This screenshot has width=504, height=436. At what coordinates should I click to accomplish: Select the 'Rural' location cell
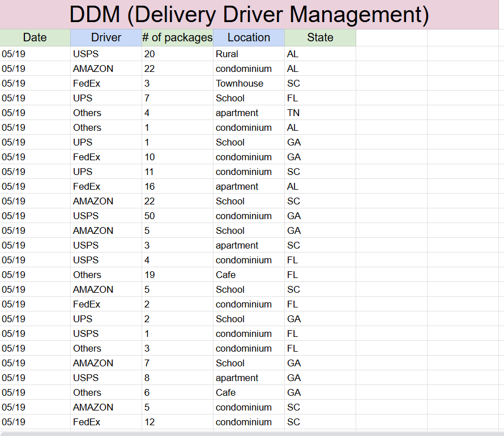click(249, 54)
